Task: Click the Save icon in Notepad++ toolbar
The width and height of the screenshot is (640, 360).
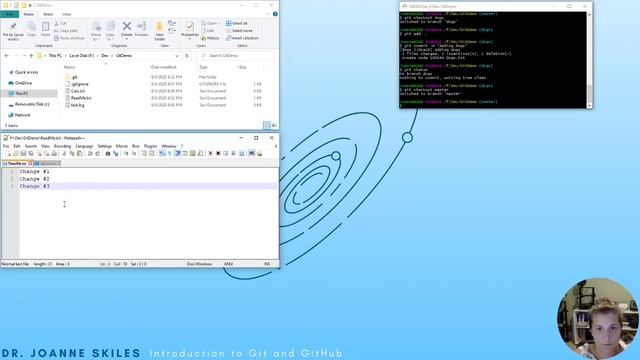Action: [x=23, y=153]
